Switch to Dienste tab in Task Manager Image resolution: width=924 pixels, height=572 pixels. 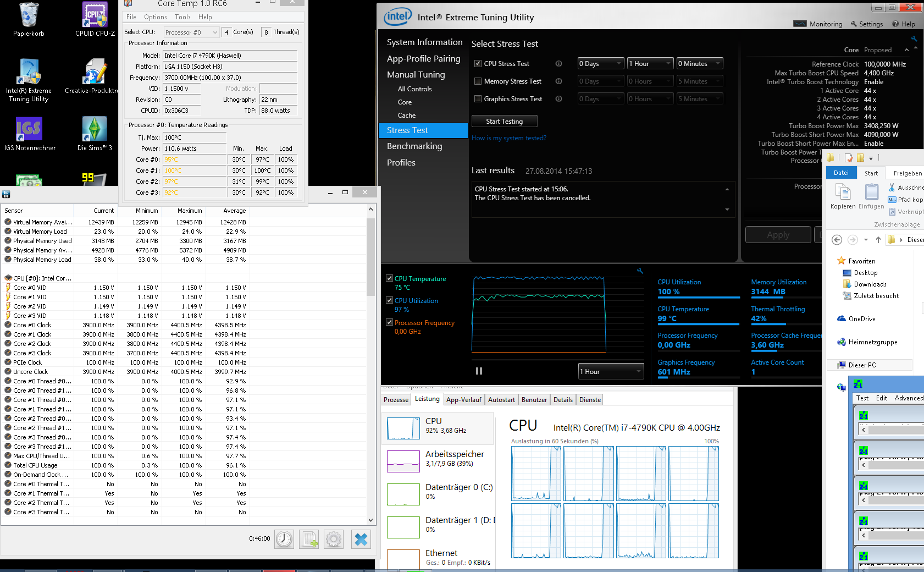[x=590, y=400]
